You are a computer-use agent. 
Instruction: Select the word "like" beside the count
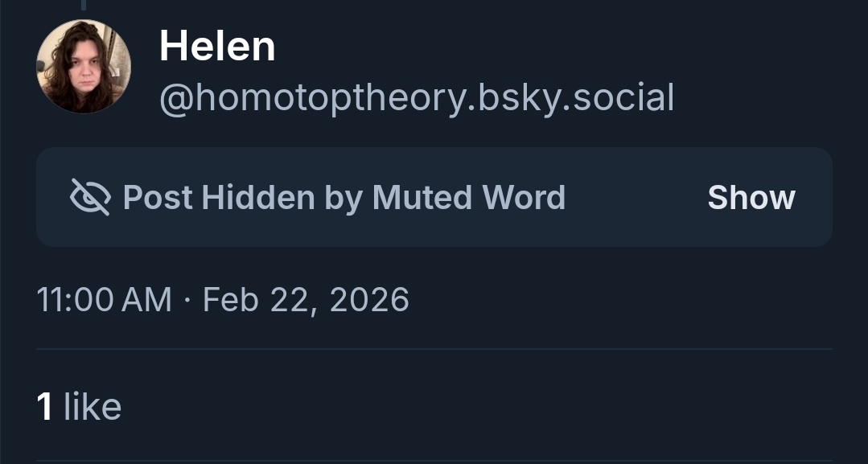click(93, 406)
